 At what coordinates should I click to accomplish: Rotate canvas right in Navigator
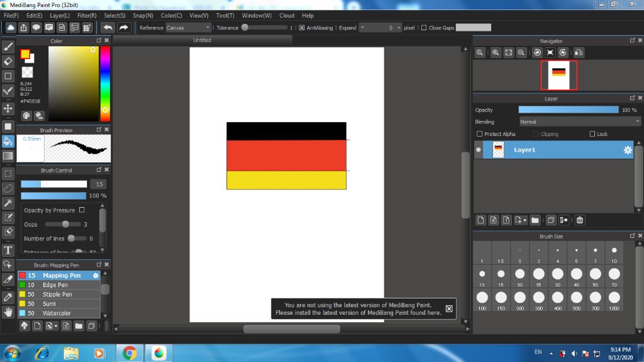click(x=563, y=53)
